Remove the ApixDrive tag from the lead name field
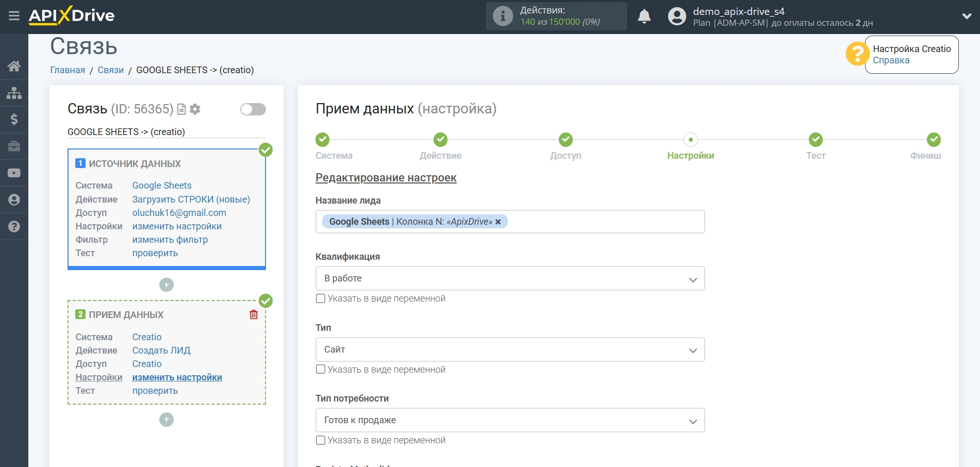The image size is (980, 467). (498, 222)
